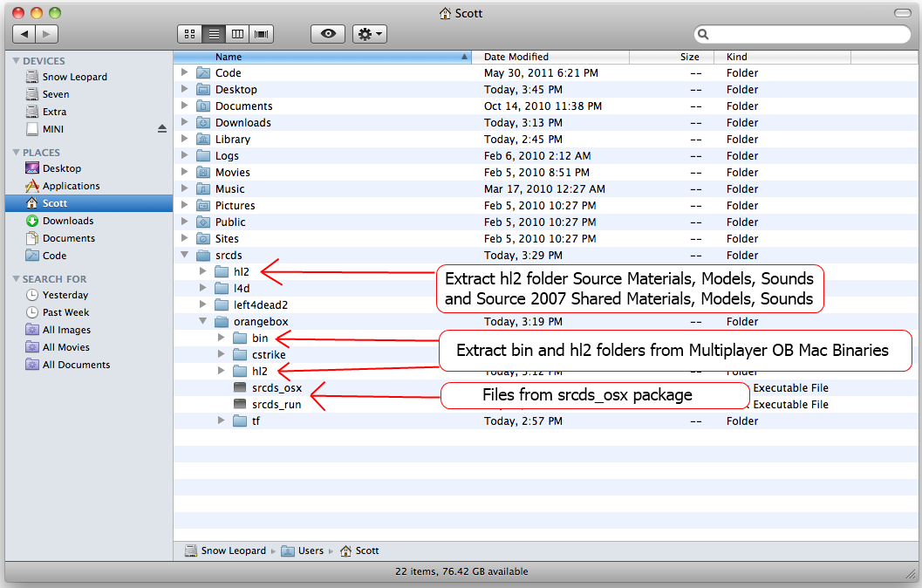The height and width of the screenshot is (588, 922).
Task: Show files from Yesterday
Action: coord(65,295)
